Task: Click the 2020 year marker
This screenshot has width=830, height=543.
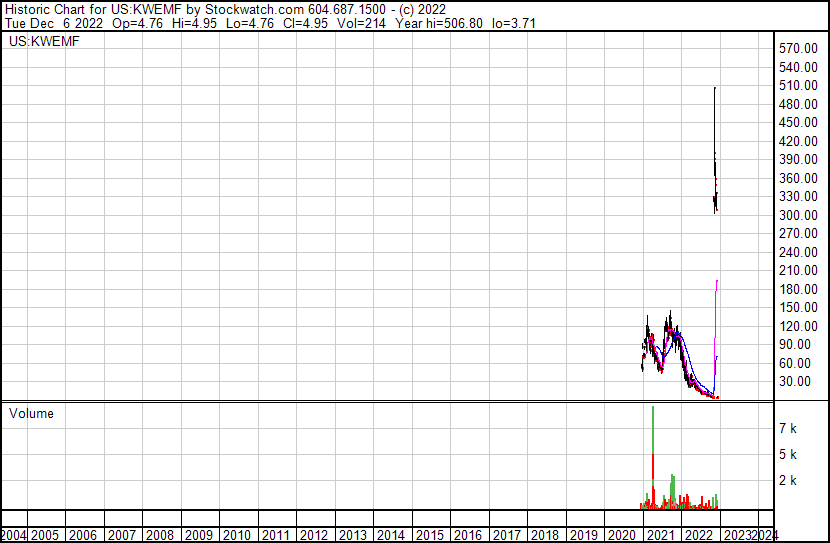Action: [x=622, y=535]
